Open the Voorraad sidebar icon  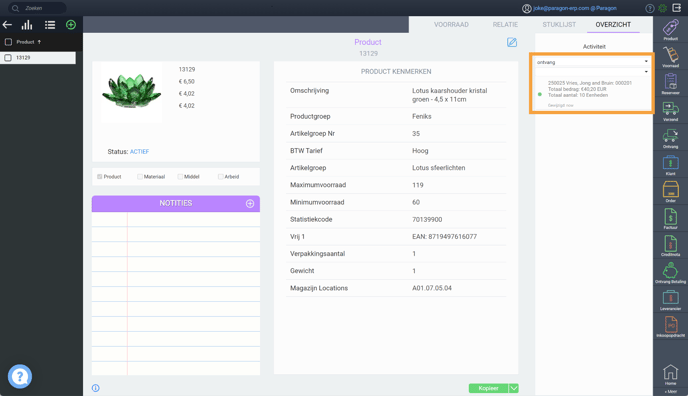[670, 57]
